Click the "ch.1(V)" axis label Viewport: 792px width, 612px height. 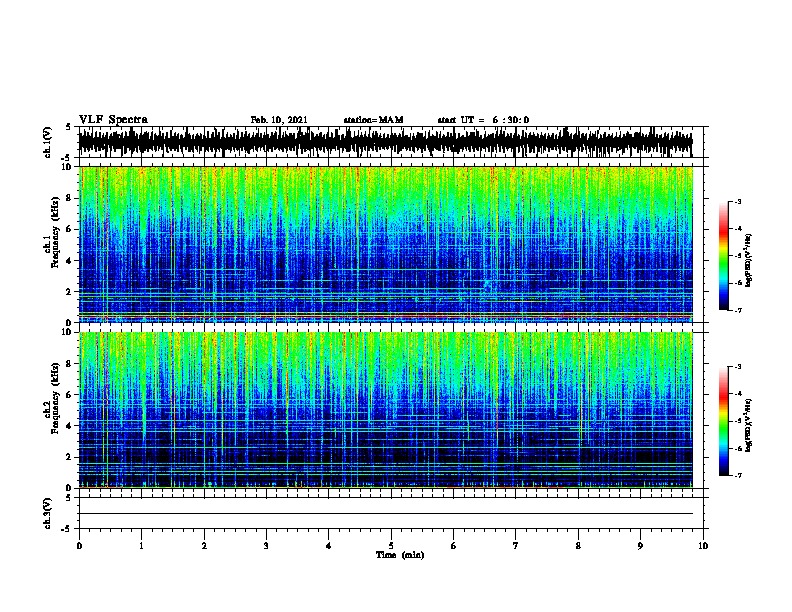tap(48, 142)
